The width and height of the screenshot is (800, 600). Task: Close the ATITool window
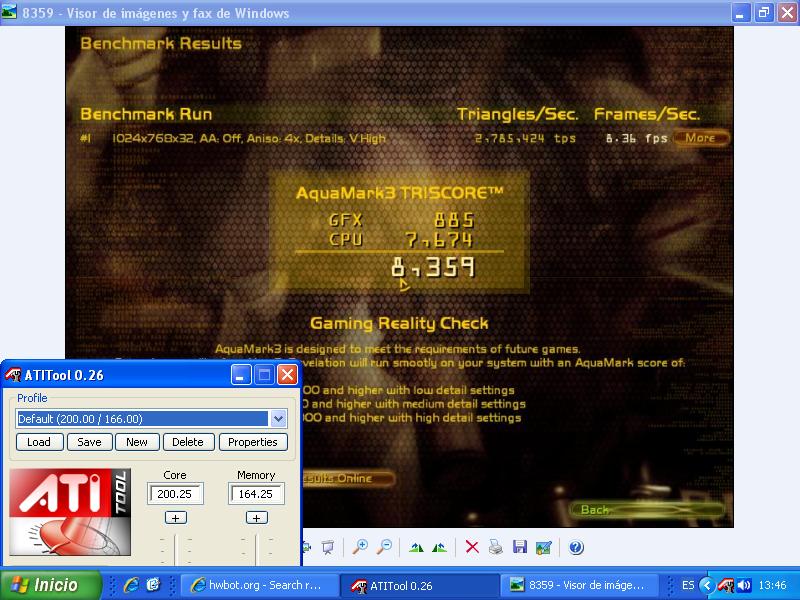[x=287, y=375]
